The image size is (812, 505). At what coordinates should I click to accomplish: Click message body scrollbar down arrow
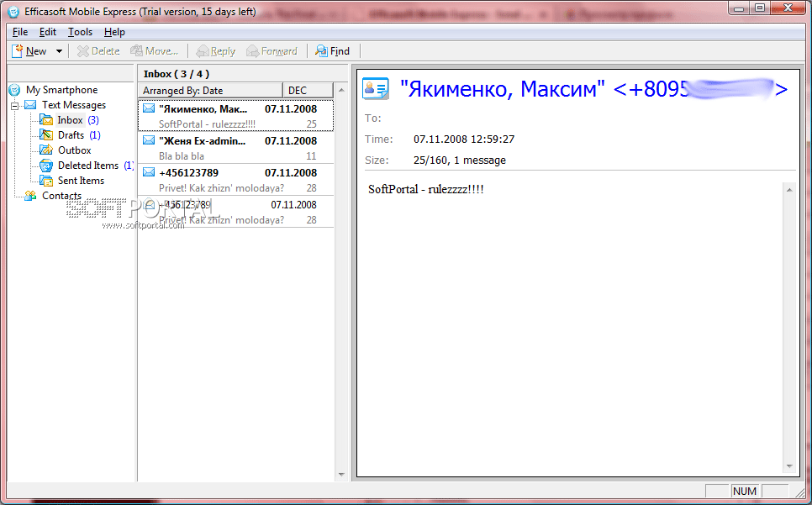[789, 466]
